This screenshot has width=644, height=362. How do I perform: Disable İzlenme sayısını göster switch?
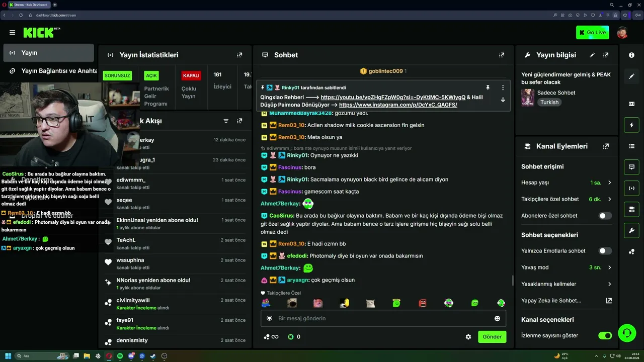605,335
